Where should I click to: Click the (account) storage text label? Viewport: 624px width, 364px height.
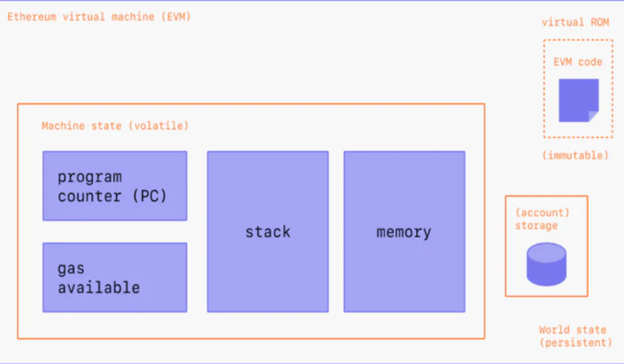pyautogui.click(x=542, y=219)
